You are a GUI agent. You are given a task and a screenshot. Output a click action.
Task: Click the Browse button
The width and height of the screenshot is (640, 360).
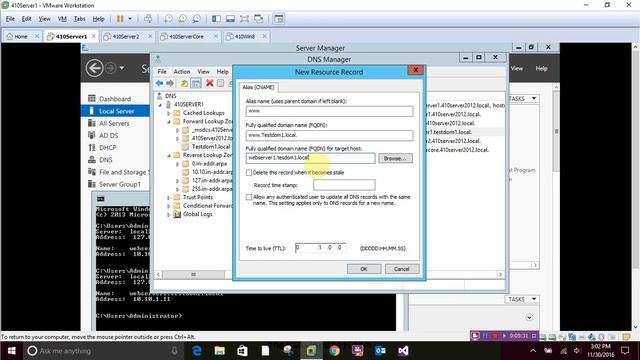(395, 158)
